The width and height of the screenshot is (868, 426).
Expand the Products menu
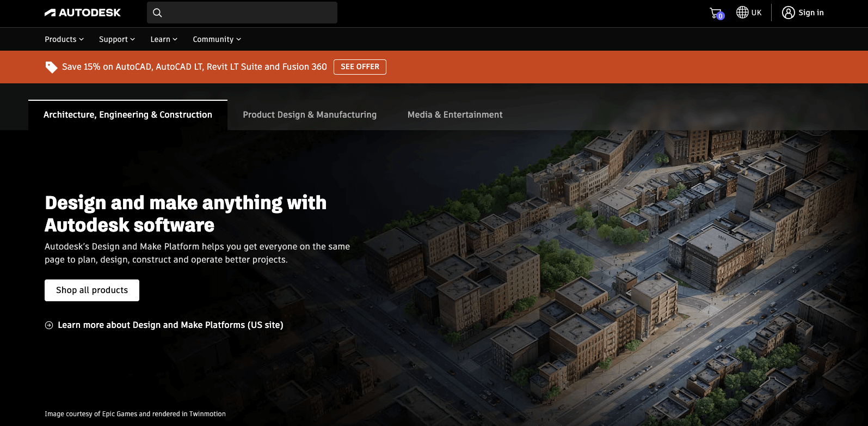click(64, 39)
